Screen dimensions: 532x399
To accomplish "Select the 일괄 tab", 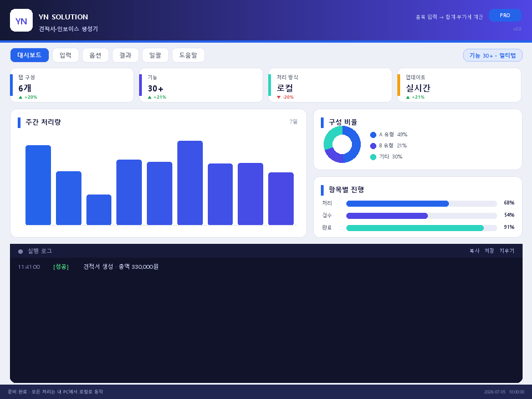I will tap(155, 55).
